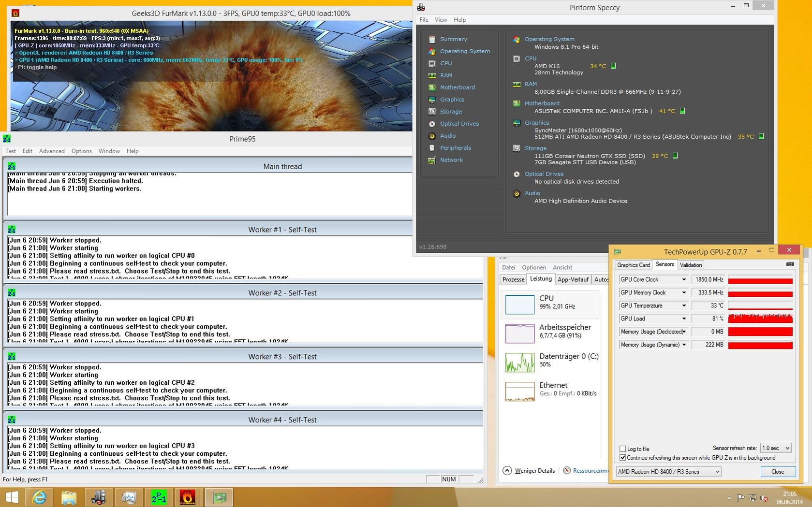Click the Optical Drives heading in Speccy summary
The image size is (812, 507).
click(544, 174)
